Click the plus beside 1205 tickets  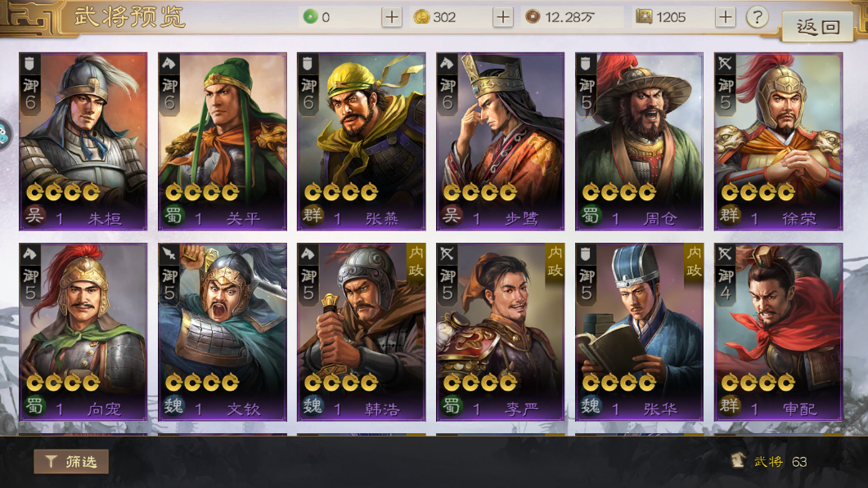tap(725, 17)
